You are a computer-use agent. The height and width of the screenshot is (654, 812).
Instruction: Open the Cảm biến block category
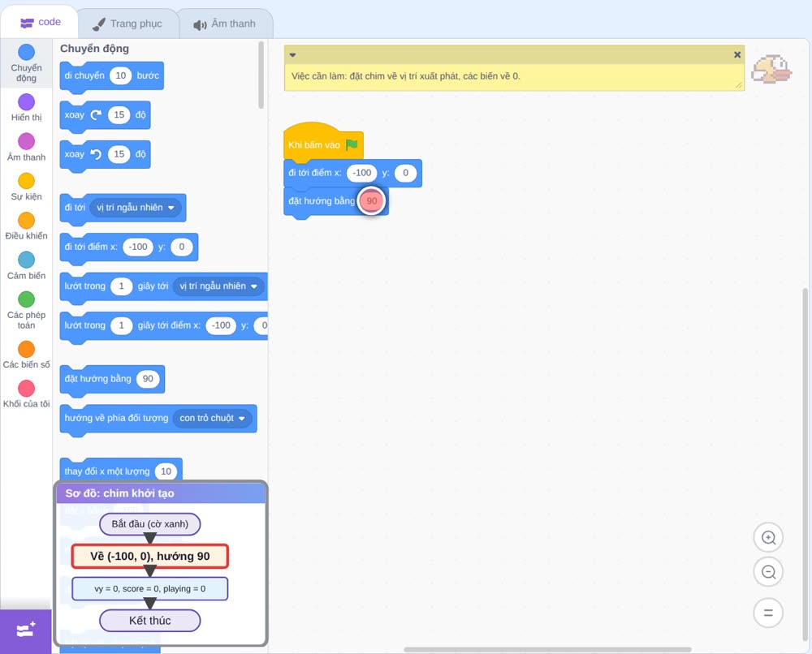27,266
